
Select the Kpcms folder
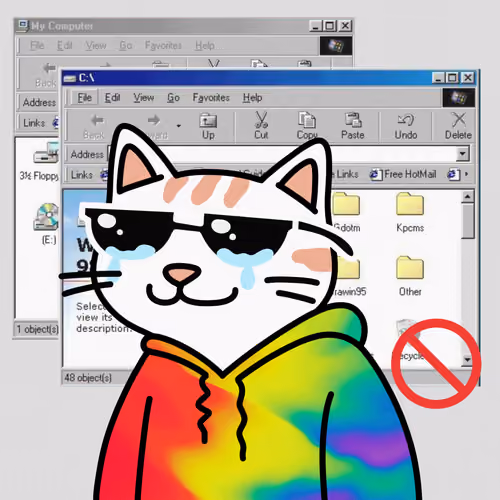[x=410, y=212]
